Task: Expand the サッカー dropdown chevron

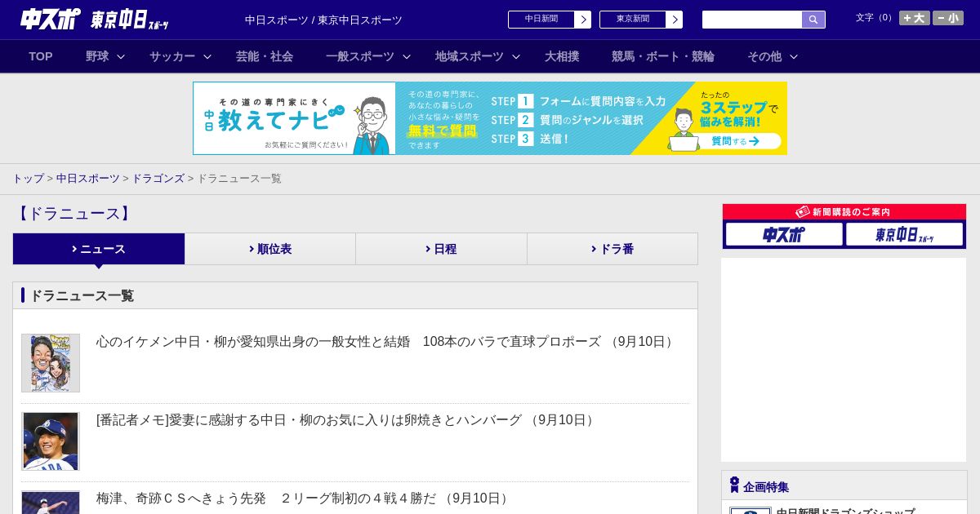Action: point(207,56)
